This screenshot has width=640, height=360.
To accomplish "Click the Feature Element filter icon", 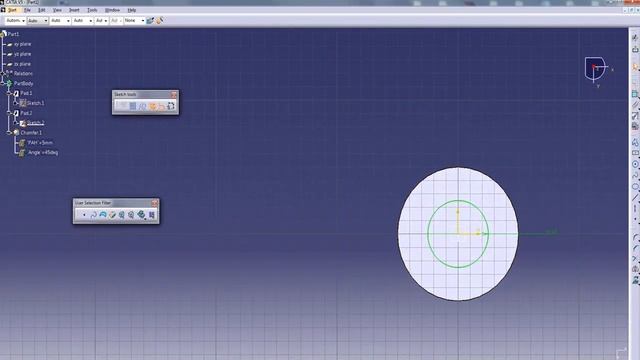I will (121, 215).
